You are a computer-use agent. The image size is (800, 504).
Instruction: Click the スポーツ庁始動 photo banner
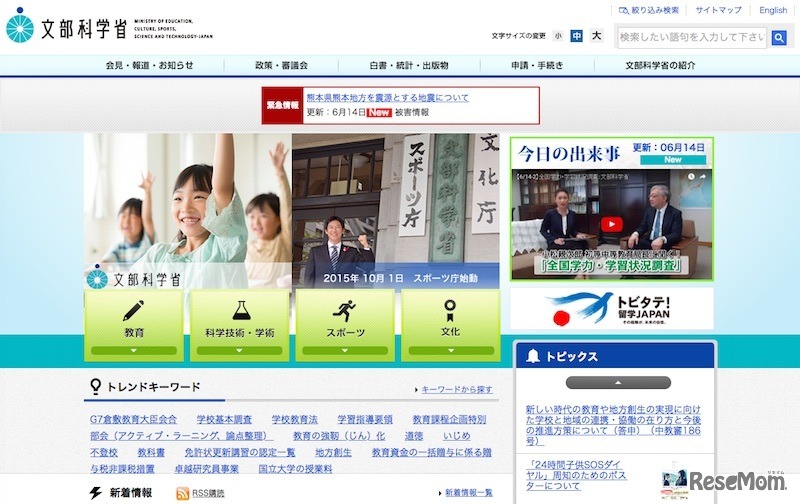(x=396, y=211)
